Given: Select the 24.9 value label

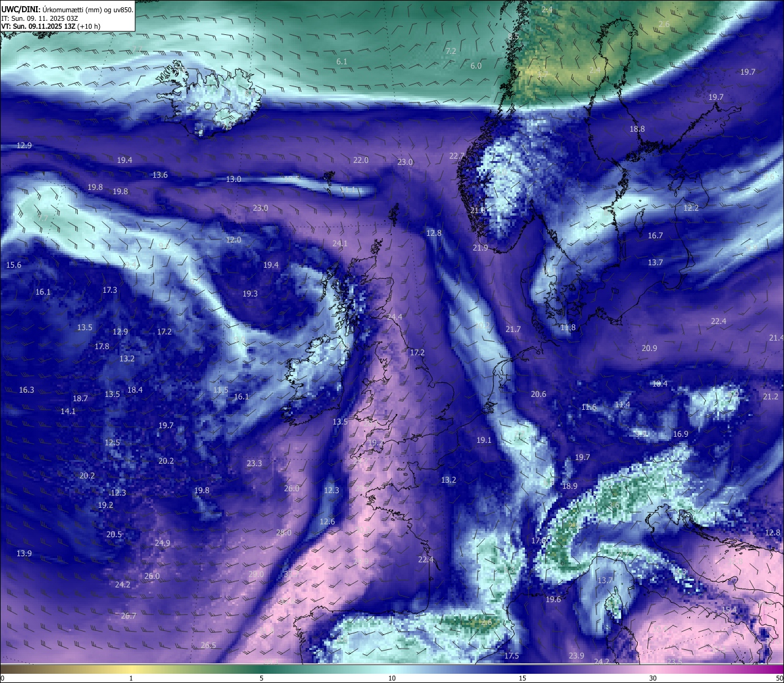Looking at the screenshot, I should click(x=162, y=543).
